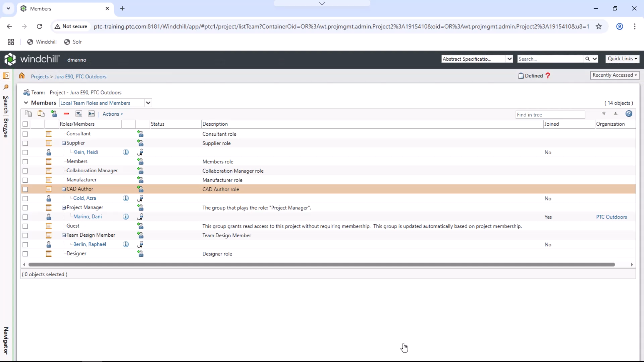
Task: Click the replace-user icon next to Berlin, Raphaël
Action: 140,244
